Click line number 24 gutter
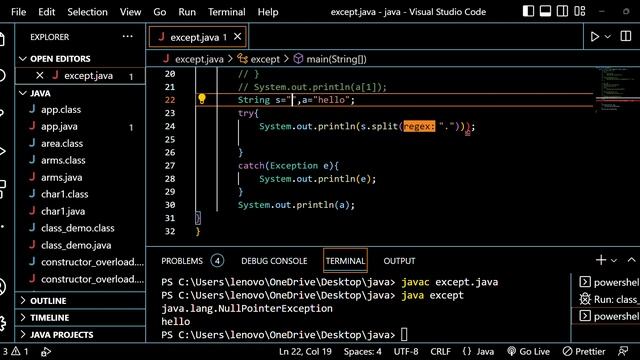 (170, 126)
